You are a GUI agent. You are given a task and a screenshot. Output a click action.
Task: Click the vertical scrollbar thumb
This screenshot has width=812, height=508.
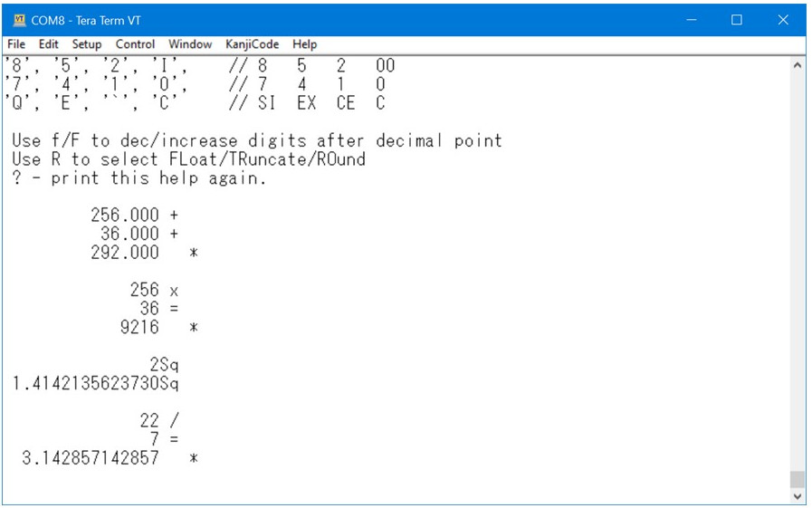(798, 479)
